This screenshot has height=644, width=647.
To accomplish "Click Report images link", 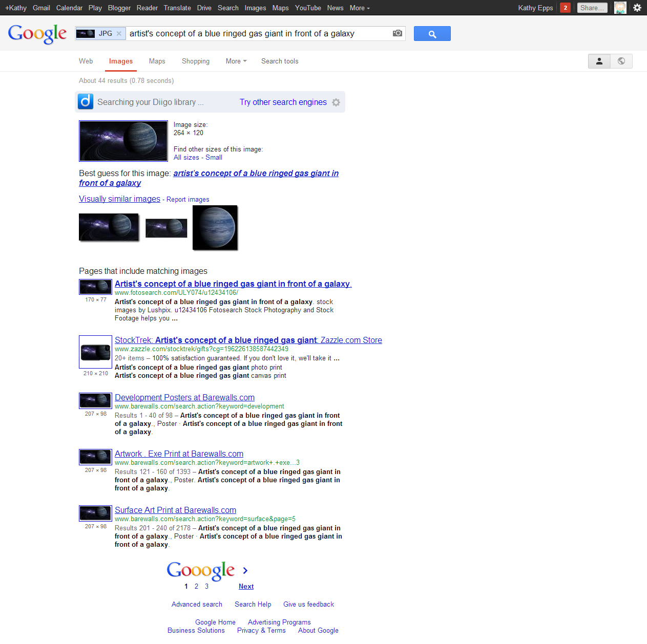I will pyautogui.click(x=188, y=199).
